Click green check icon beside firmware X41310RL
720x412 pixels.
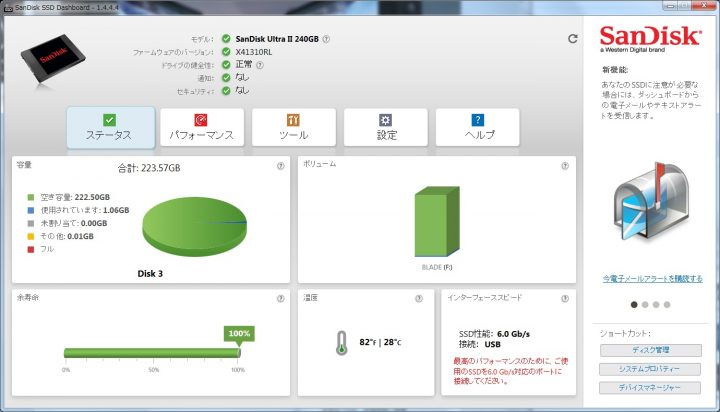226,51
